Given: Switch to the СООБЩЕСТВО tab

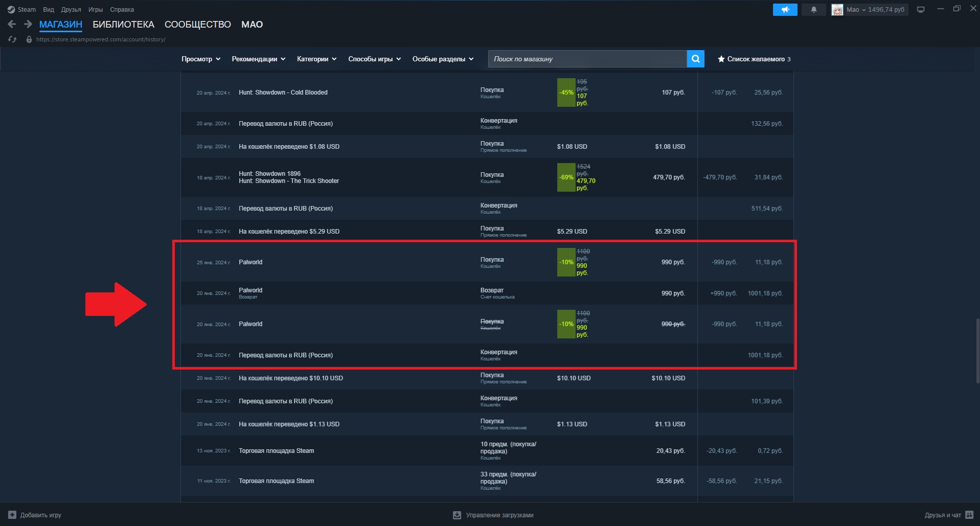Looking at the screenshot, I should 198,25.
